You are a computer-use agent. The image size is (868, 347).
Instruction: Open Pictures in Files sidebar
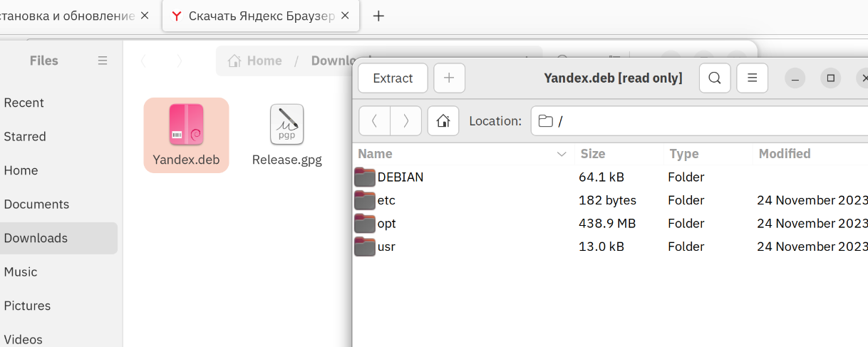pyautogui.click(x=58, y=306)
